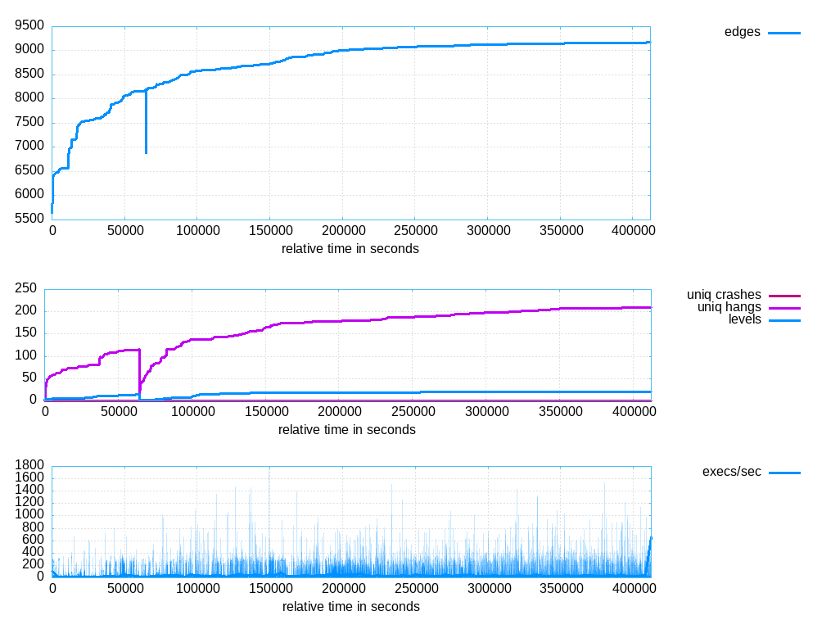This screenshot has width=840, height=629.
Task: Click the final execs/sec spike at chart end
Action: click(x=648, y=556)
